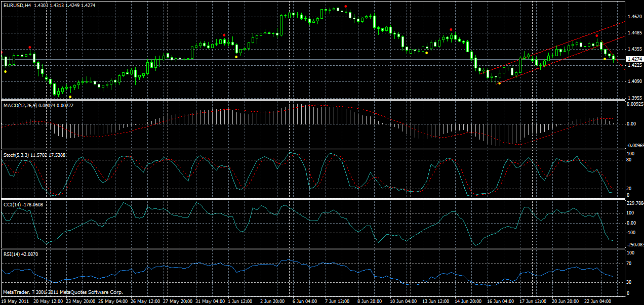Select the red dot above the 22 Jun high

coord(597,35)
